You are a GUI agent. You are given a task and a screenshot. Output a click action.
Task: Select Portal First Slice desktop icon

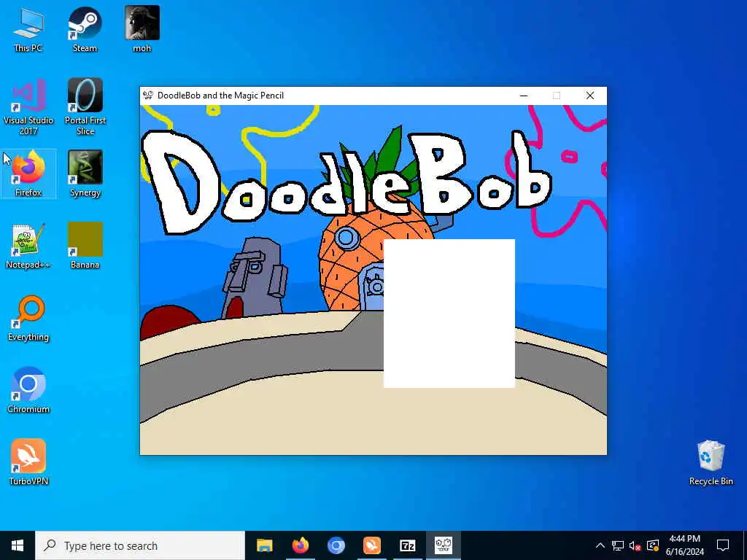[x=85, y=107]
